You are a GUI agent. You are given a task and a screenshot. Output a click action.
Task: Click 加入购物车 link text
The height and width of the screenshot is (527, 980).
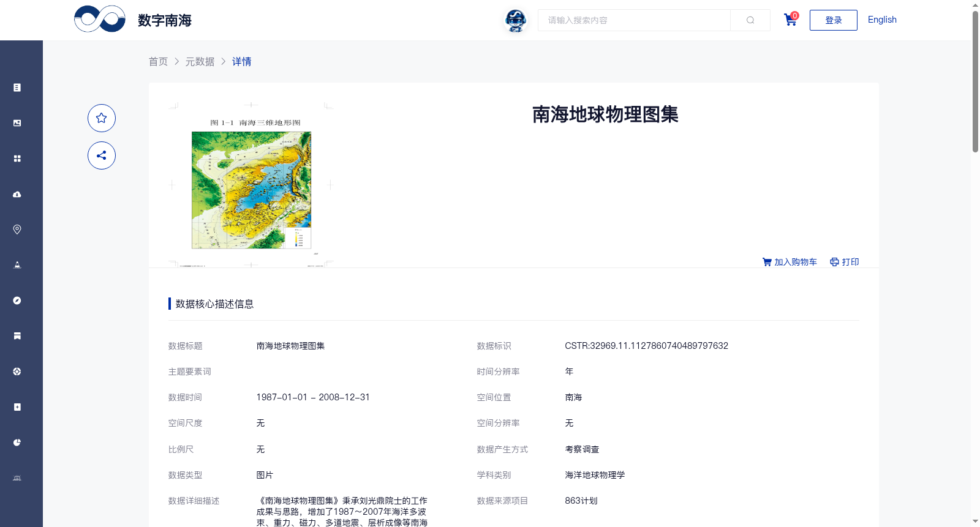[x=796, y=262]
